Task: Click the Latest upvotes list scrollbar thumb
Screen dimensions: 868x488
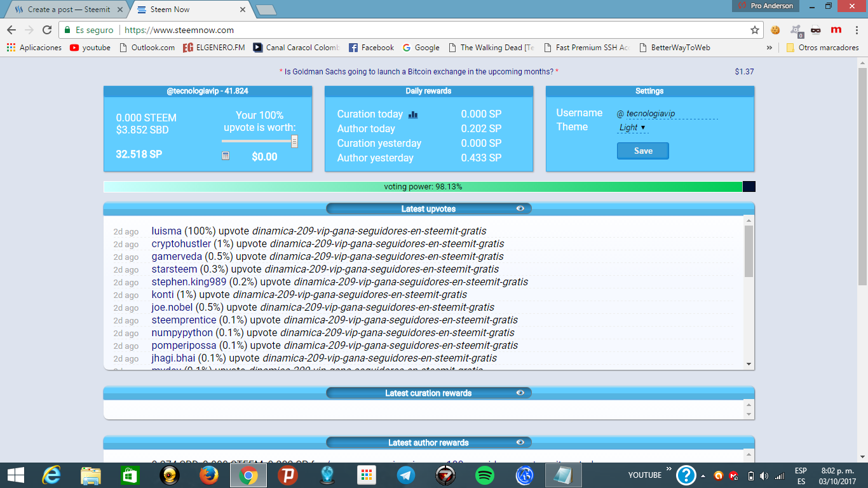Action: click(x=749, y=251)
